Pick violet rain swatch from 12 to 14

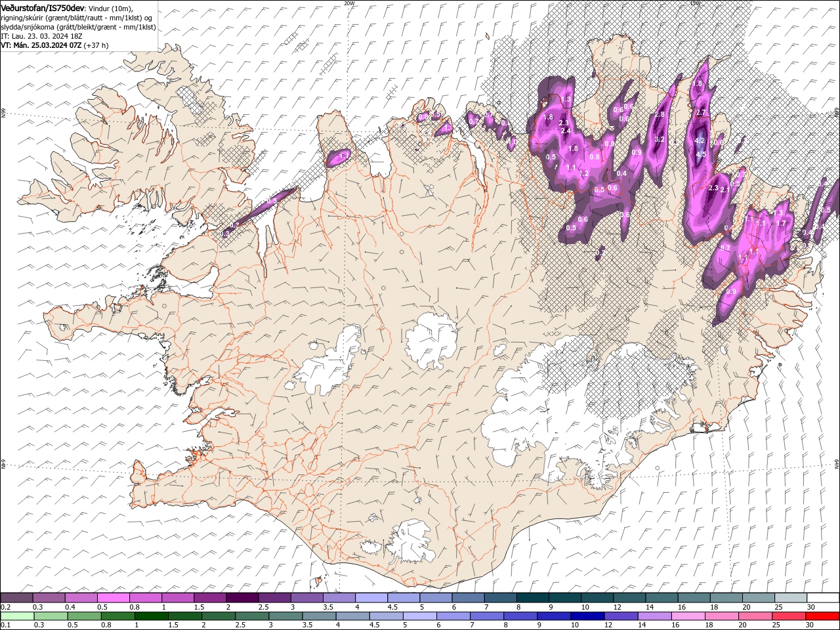pos(621,616)
